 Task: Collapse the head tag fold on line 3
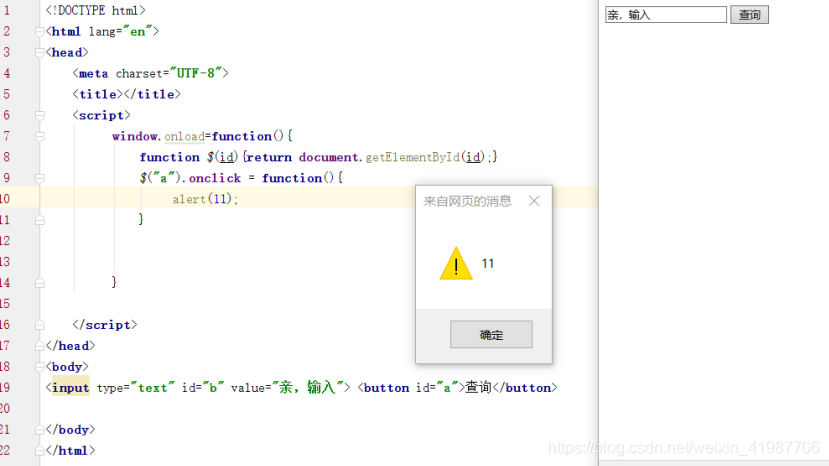point(40,52)
